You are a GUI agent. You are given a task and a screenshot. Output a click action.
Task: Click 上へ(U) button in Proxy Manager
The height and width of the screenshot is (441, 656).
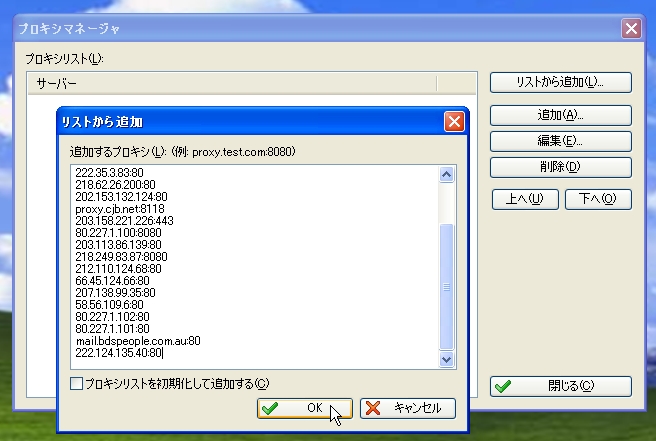coord(525,199)
